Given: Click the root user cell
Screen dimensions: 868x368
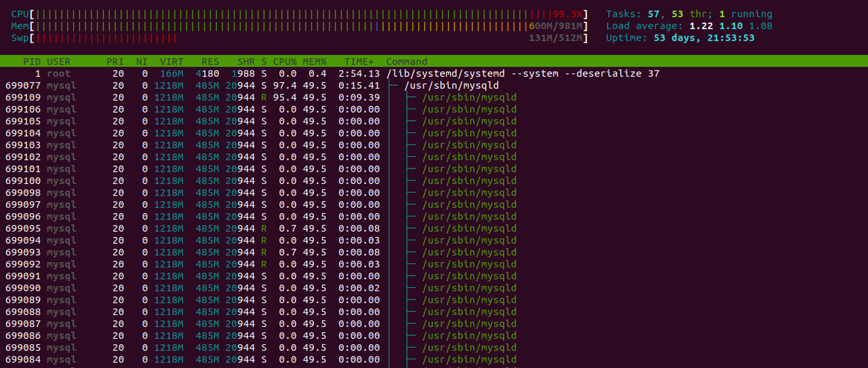Looking at the screenshot, I should point(58,73).
